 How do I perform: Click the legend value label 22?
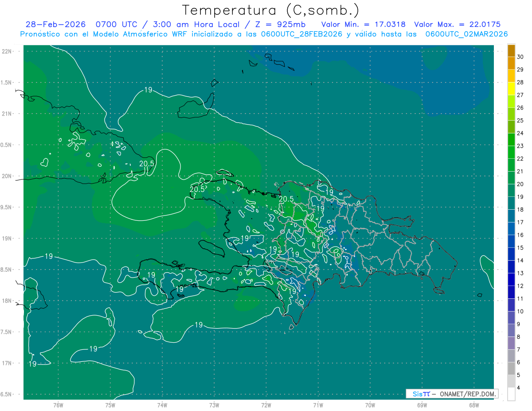click(520, 159)
